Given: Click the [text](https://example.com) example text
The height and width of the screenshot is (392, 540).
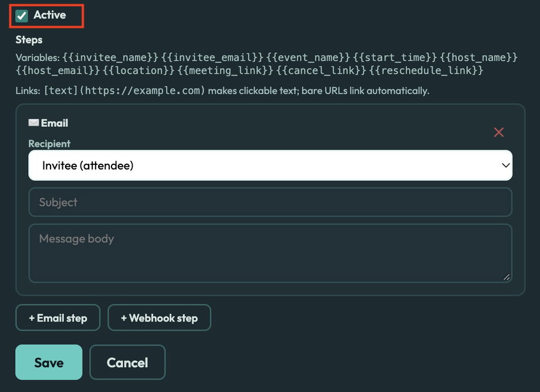Looking at the screenshot, I should (x=124, y=90).
